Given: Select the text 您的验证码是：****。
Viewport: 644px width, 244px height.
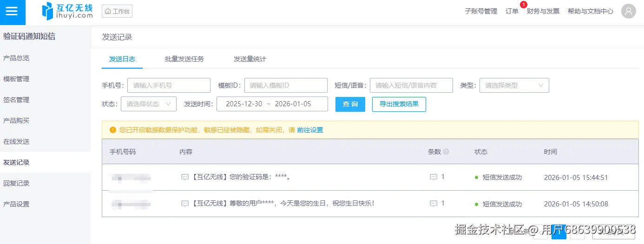Looking at the screenshot, I should click(260, 177).
